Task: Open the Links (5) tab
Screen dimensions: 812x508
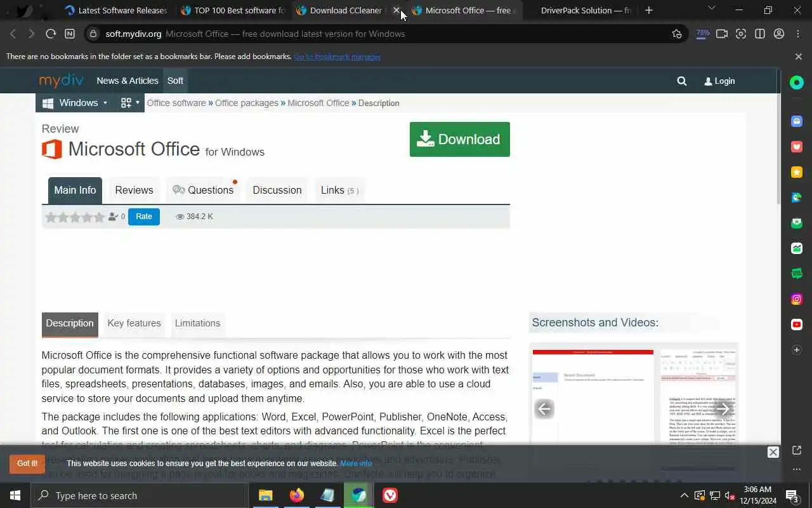Action: point(339,190)
